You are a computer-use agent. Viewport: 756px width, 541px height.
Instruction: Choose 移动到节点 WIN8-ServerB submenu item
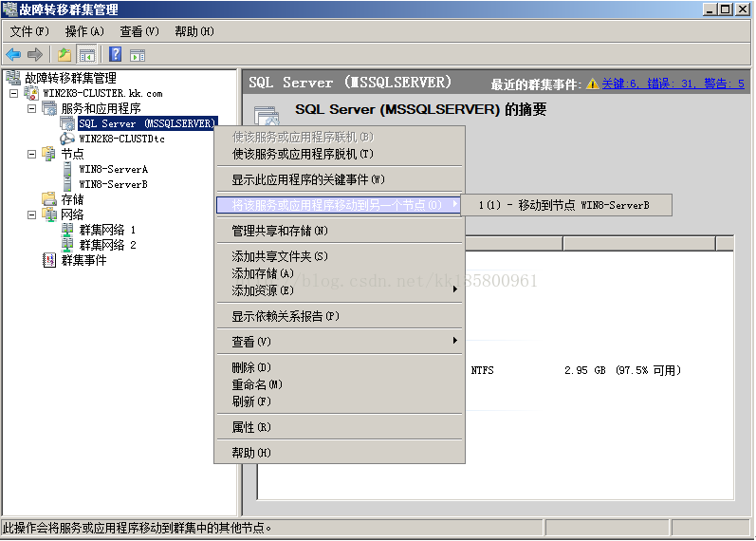[x=566, y=205]
